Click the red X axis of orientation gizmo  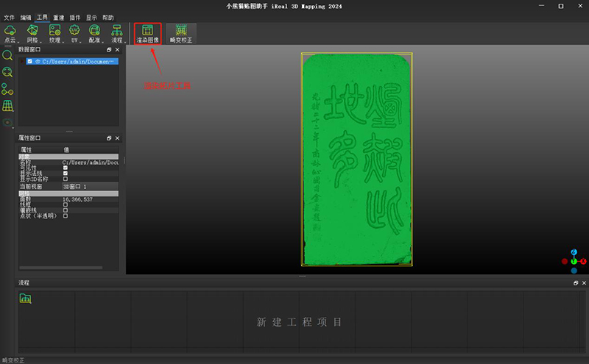583,261
